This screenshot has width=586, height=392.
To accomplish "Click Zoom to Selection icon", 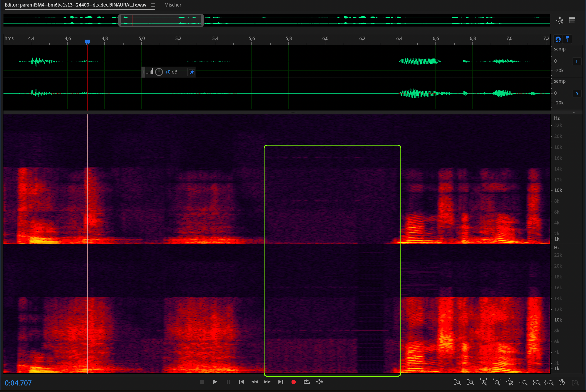I will [x=549, y=382].
